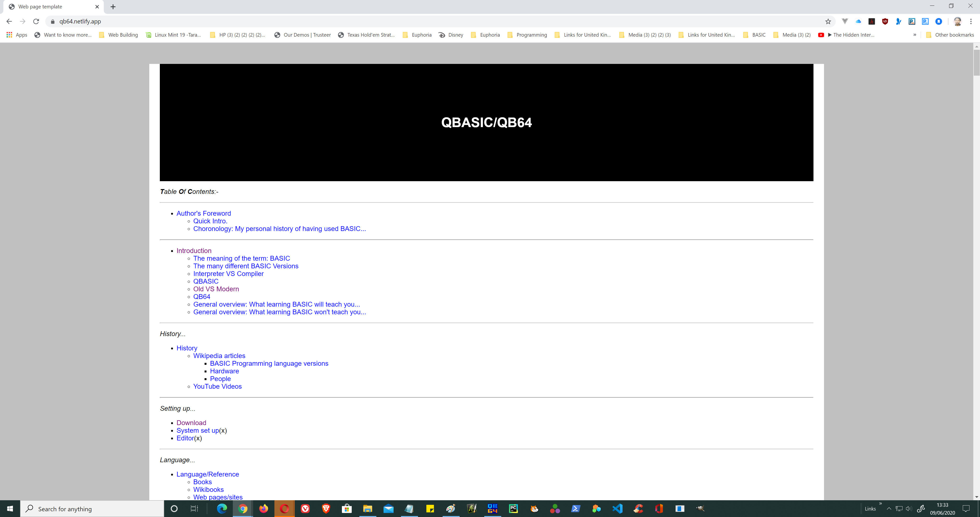This screenshot has width=980, height=517.
Task: Open Chrome three-dot menu
Action: click(970, 21)
